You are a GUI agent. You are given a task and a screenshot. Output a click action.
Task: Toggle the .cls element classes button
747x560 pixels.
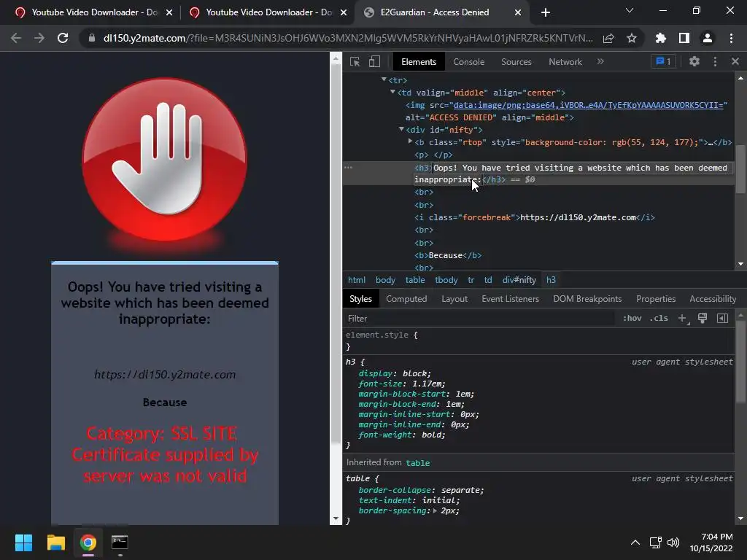[659, 318]
